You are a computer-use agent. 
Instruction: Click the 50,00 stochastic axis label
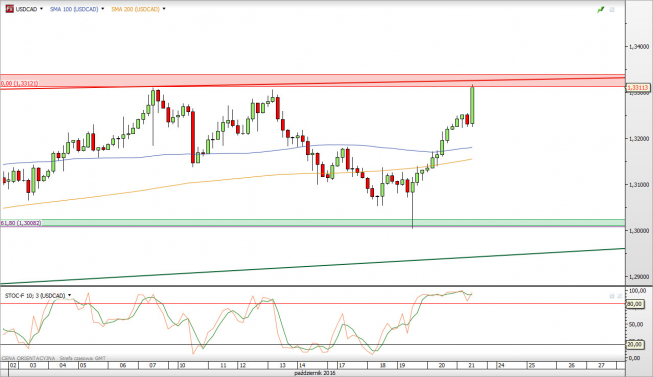pyautogui.click(x=636, y=324)
